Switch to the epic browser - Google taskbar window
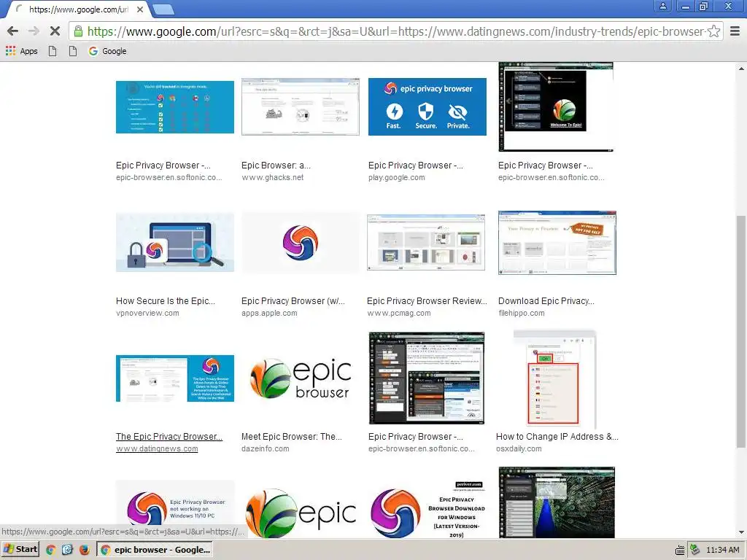 tap(155, 550)
